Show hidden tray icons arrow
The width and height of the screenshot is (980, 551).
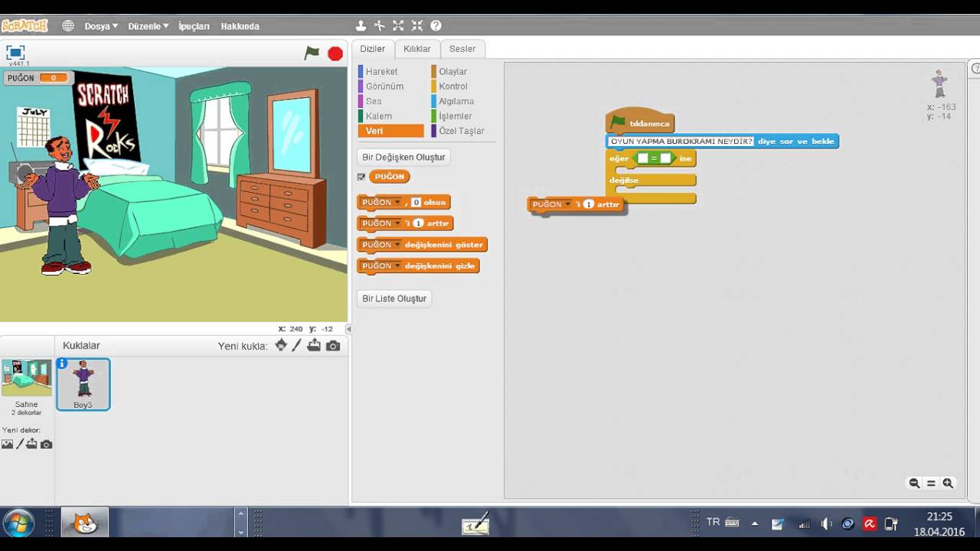[x=755, y=524]
